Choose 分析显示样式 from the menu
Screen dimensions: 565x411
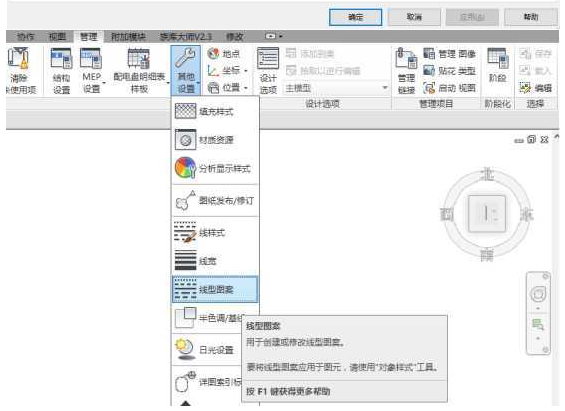click(x=215, y=168)
